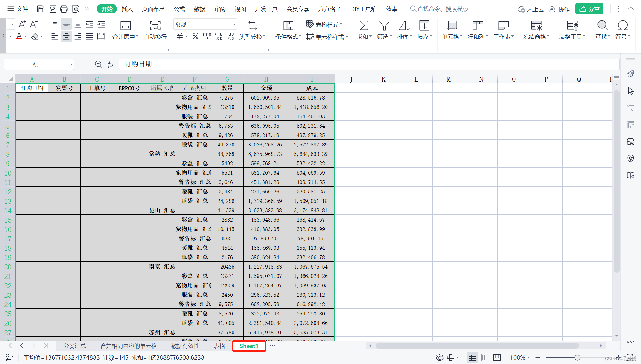Click the Merge and Center icon
The height and width of the screenshot is (364, 641).
click(125, 26)
